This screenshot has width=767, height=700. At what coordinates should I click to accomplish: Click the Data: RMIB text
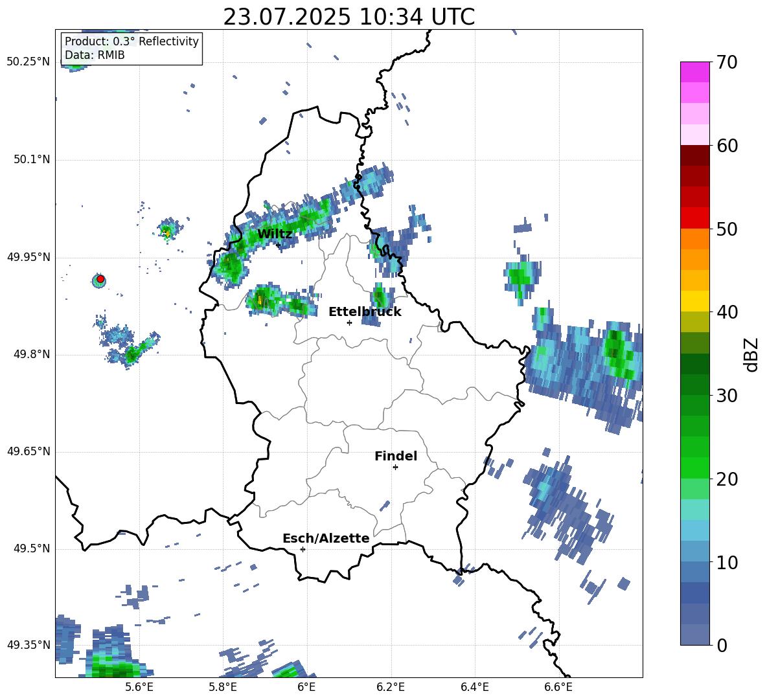point(95,55)
